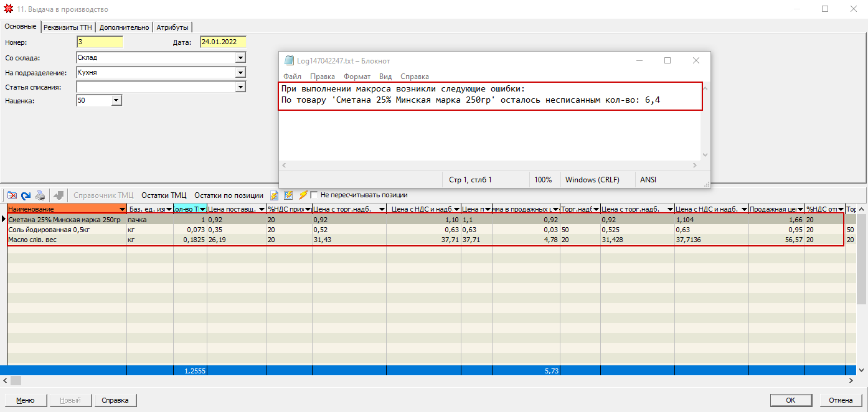
Task: Open the 'Наценка' dropdown
Action: coord(116,101)
